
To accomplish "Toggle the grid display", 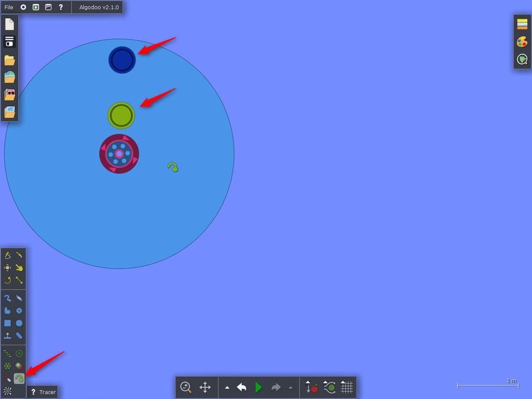I will click(347, 388).
